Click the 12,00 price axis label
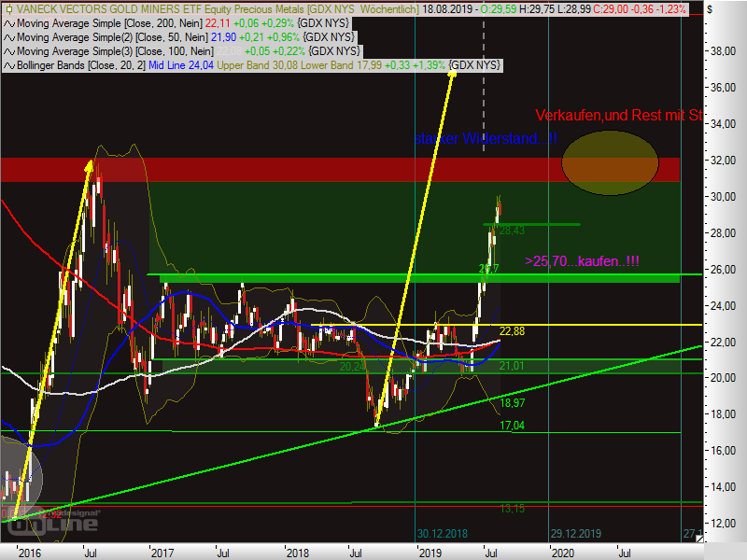Viewport: 747px width, 560px height. point(723,523)
